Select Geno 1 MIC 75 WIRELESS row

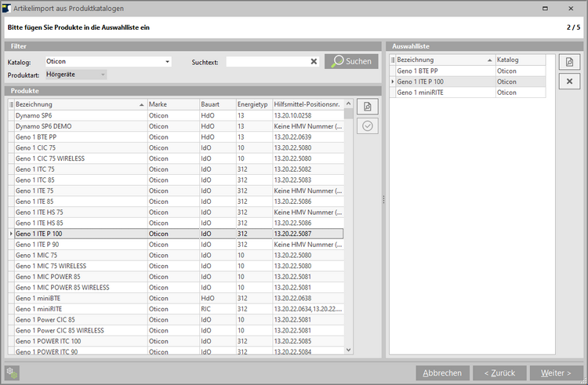pos(176,266)
